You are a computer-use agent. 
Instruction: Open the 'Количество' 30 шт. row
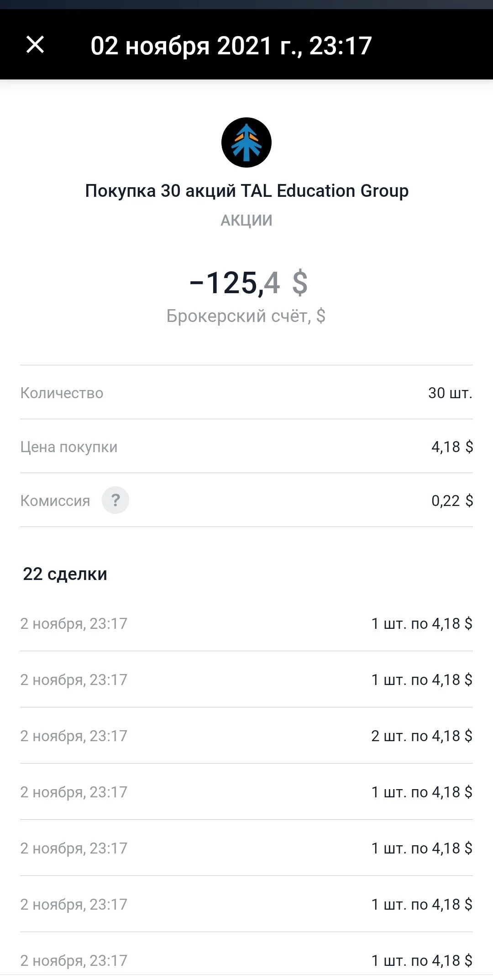246,392
